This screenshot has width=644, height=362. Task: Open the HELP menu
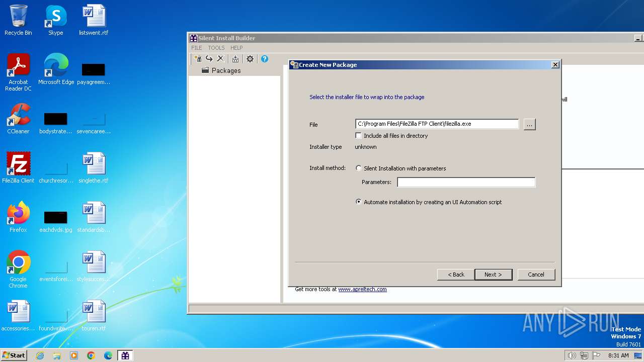click(x=236, y=48)
